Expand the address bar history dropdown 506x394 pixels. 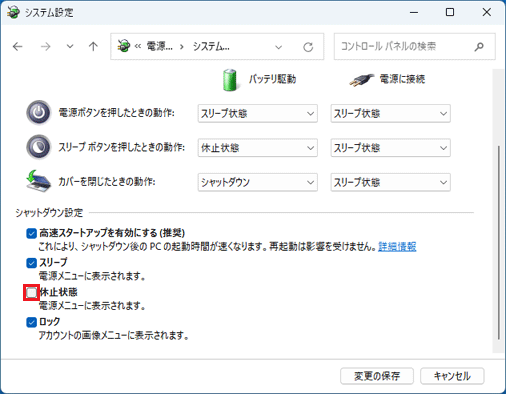[279, 47]
